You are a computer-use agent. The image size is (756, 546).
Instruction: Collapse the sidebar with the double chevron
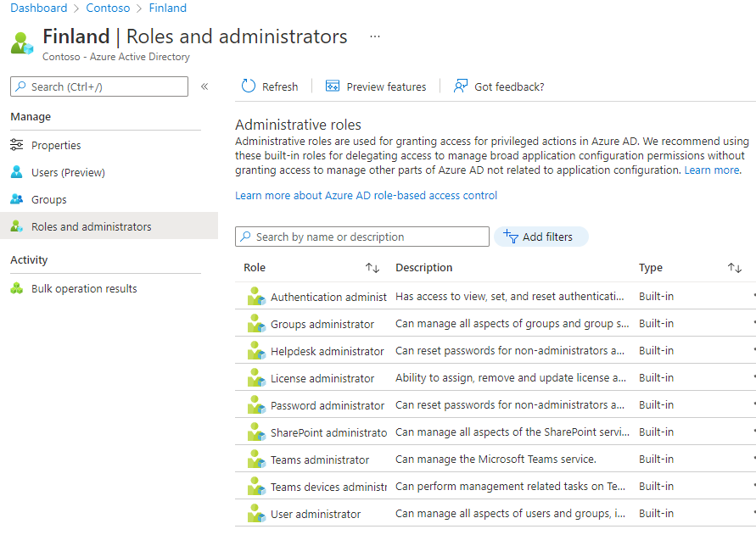pyautogui.click(x=204, y=86)
